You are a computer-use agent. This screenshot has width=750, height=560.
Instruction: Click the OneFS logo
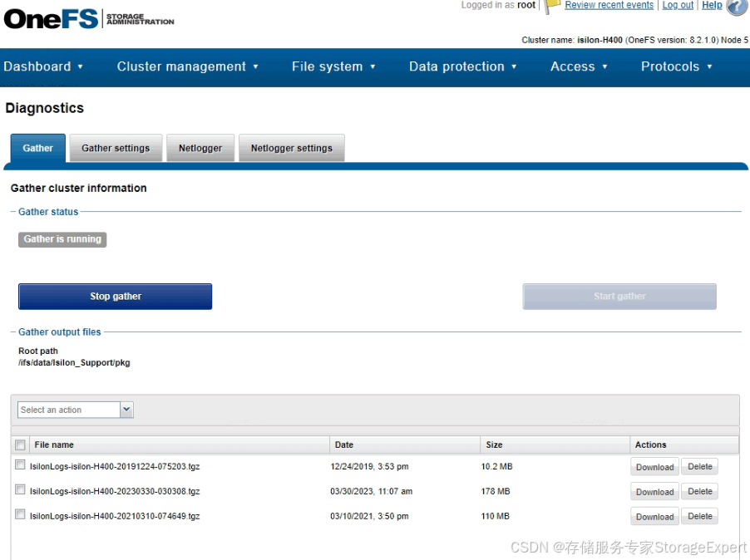[89, 19]
